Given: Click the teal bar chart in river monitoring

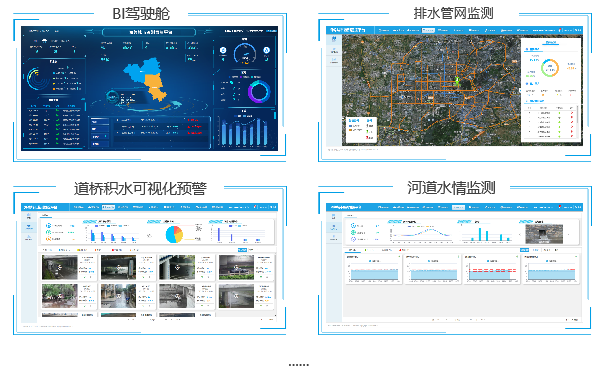Looking at the screenshot, I should coord(487,234).
